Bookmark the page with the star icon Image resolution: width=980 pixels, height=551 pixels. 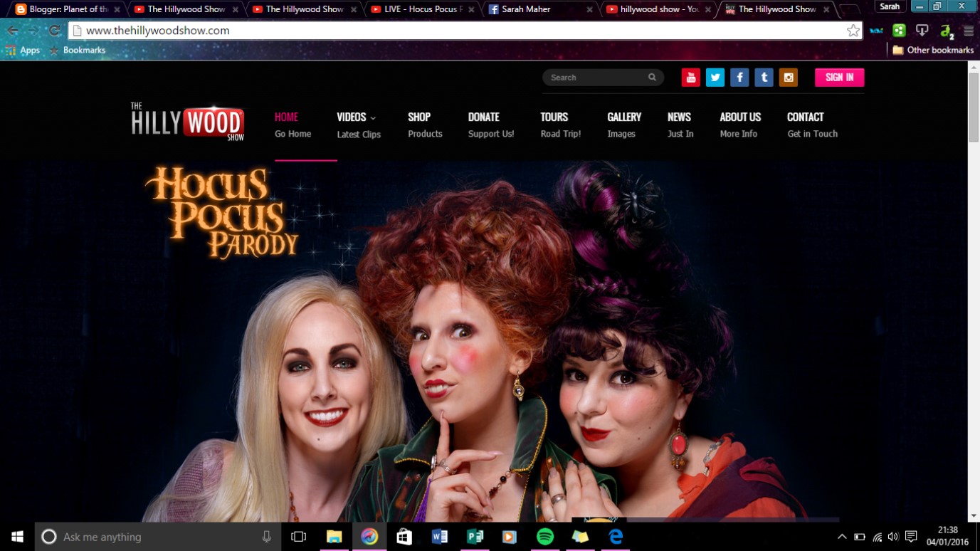pos(852,31)
